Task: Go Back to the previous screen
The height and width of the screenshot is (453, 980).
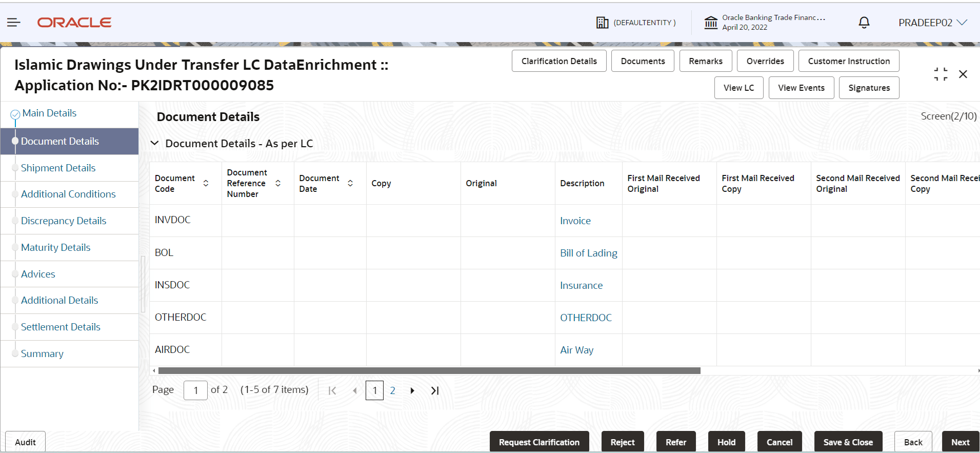Action: click(x=913, y=442)
